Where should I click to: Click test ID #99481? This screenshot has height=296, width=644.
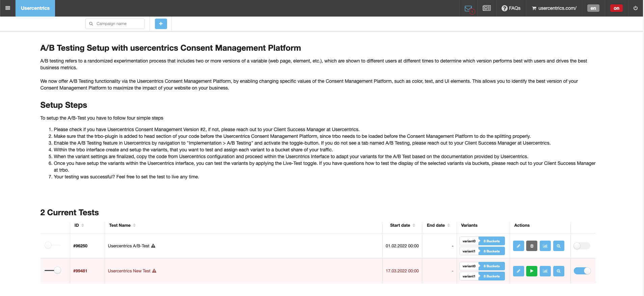[80, 271]
